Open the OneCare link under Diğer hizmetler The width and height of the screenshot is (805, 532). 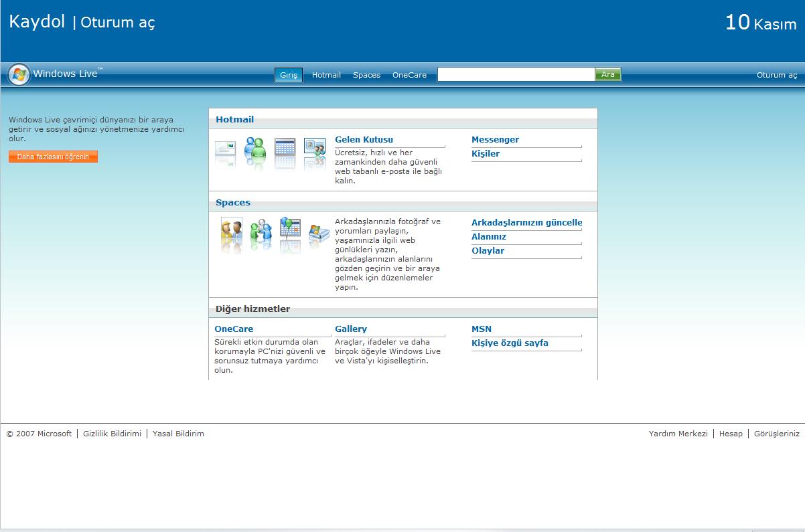[x=234, y=329]
